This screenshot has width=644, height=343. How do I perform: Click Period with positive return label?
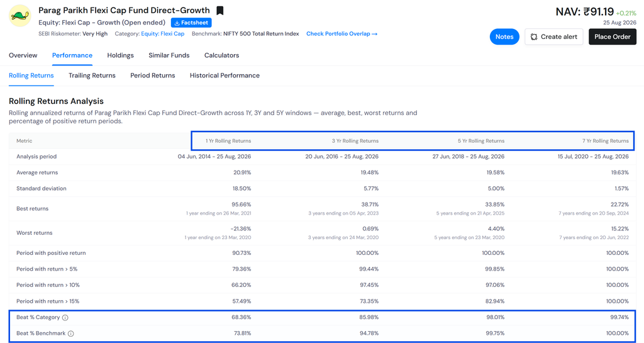[x=52, y=253]
